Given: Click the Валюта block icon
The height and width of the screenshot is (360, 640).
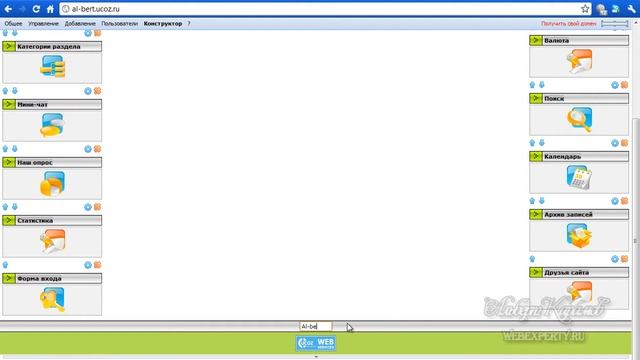Looking at the screenshot, I should coord(580,61).
